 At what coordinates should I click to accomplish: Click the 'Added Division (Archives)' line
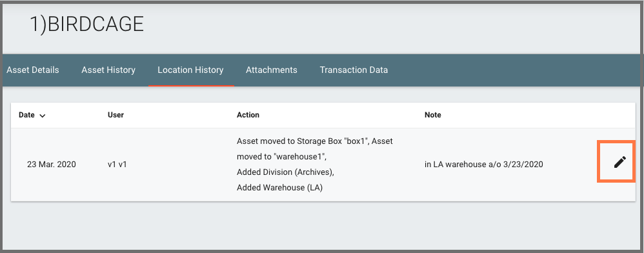(x=285, y=172)
